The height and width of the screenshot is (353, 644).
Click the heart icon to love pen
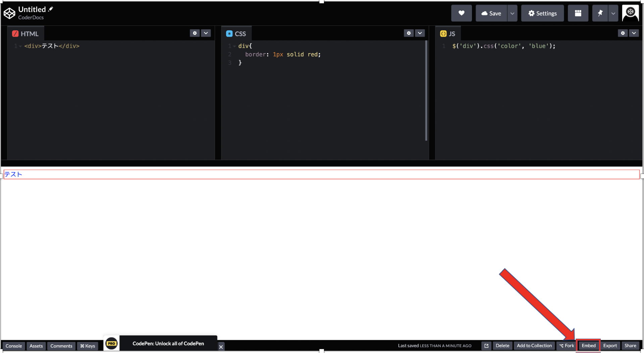(461, 13)
